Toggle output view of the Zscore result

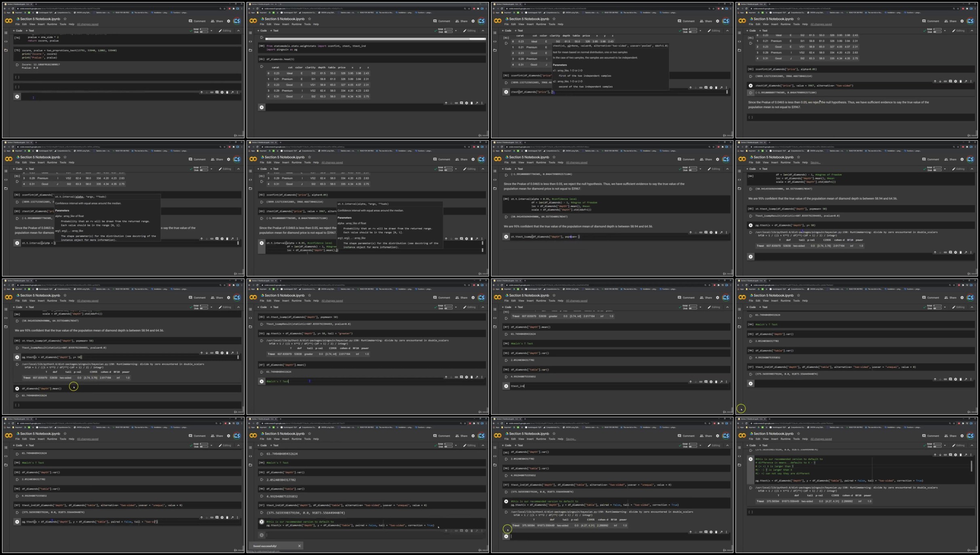click(17, 65)
